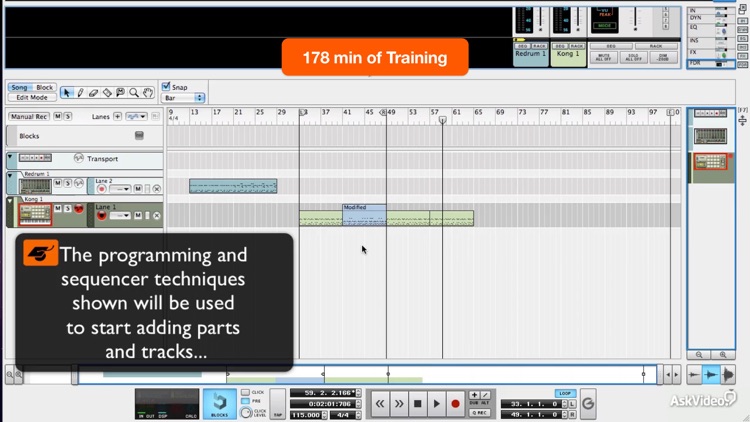Click Transport track automation icon
The height and width of the screenshot is (422, 750).
(78, 158)
